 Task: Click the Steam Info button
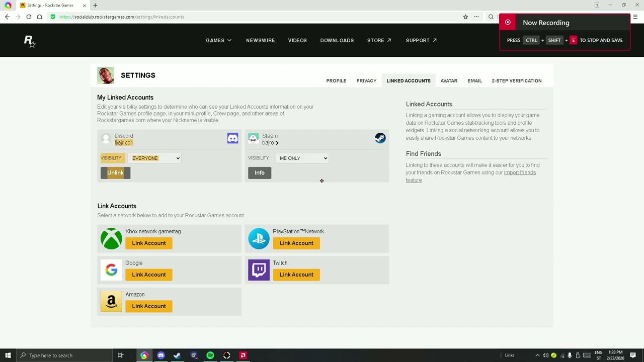260,173
